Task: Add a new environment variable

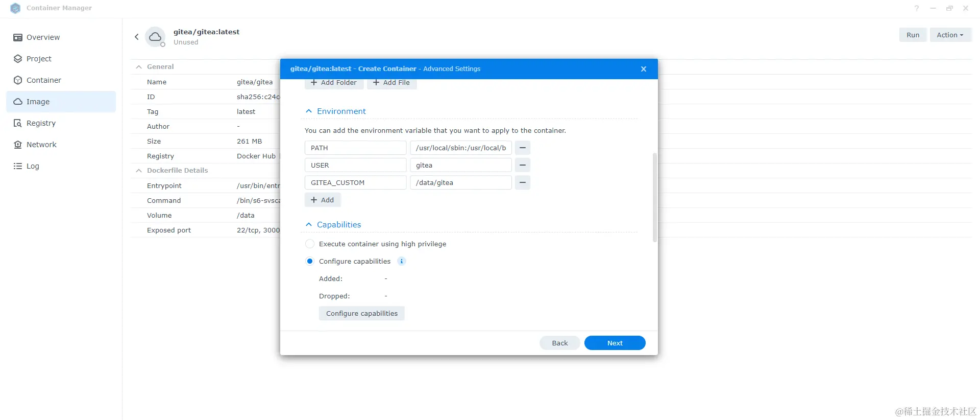Action: (323, 200)
